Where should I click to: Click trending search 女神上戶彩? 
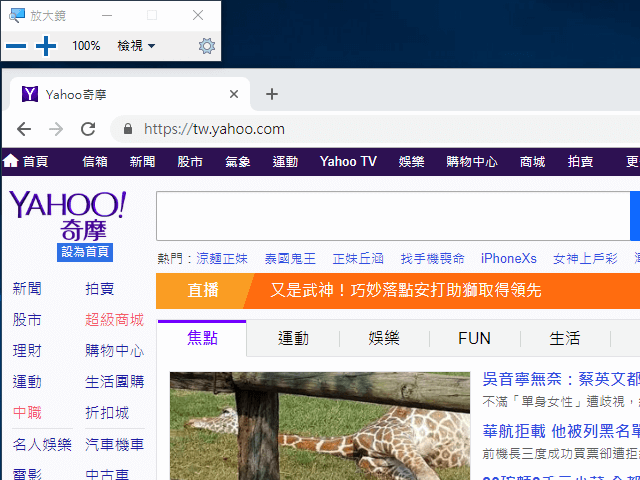point(585,258)
